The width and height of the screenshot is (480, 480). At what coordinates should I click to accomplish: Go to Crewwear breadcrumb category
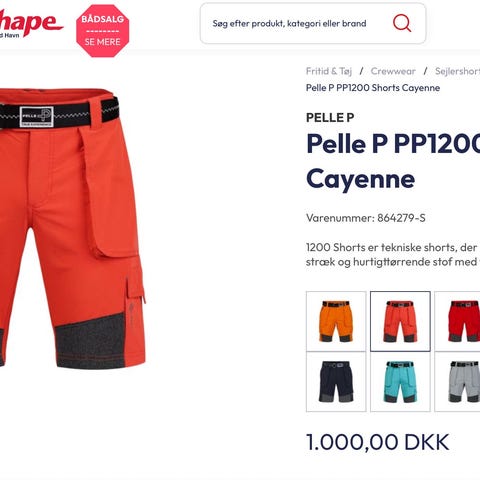393,71
